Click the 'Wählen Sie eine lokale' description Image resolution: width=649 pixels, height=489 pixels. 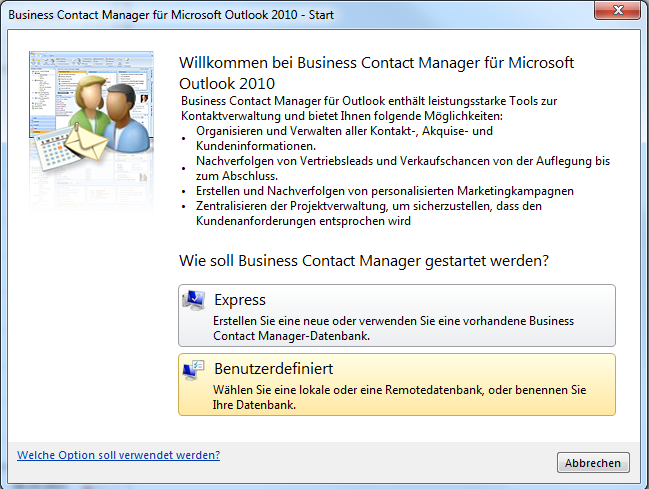click(399, 397)
